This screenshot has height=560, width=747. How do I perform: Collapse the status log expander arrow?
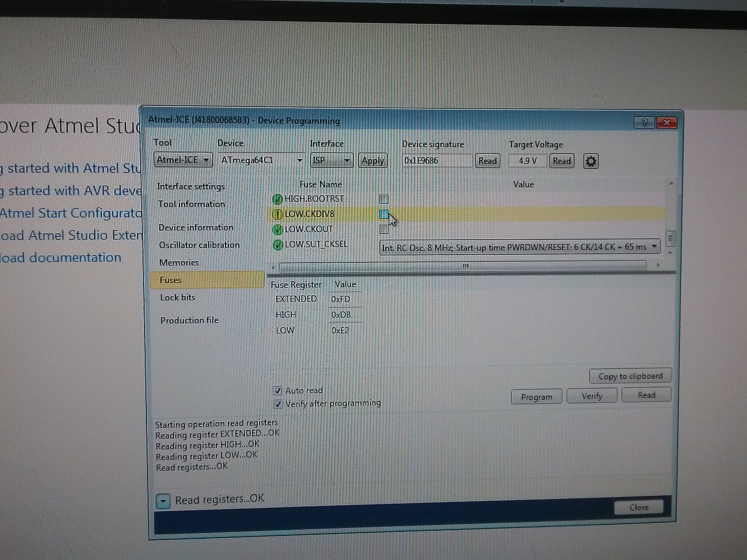coord(163,501)
